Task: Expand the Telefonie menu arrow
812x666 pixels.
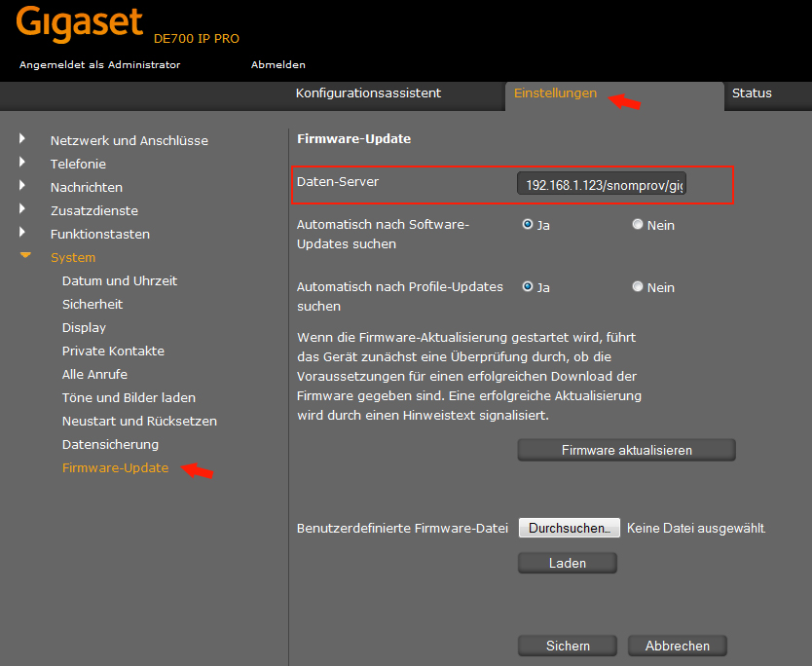Action: pos(22,163)
